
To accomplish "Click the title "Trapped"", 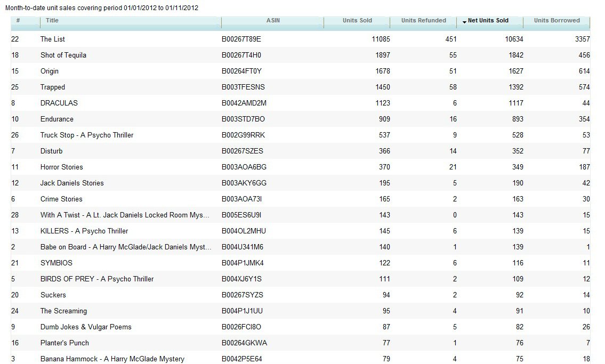I will click(52, 87).
